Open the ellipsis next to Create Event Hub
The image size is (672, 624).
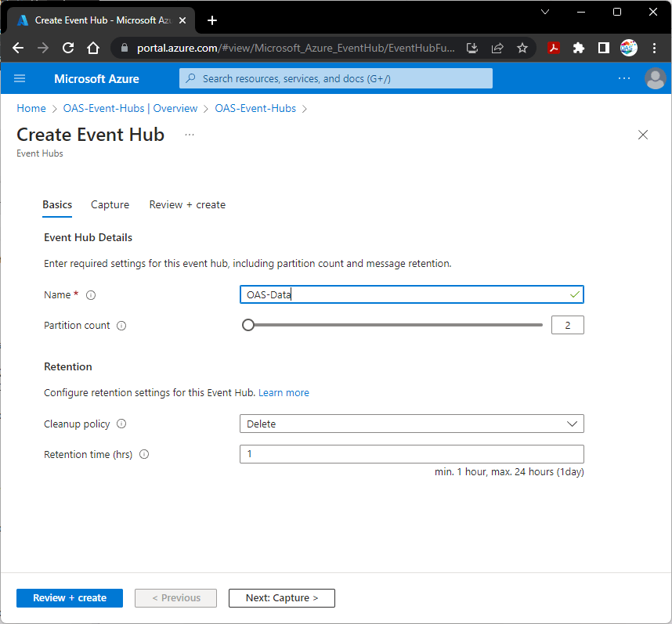click(189, 135)
